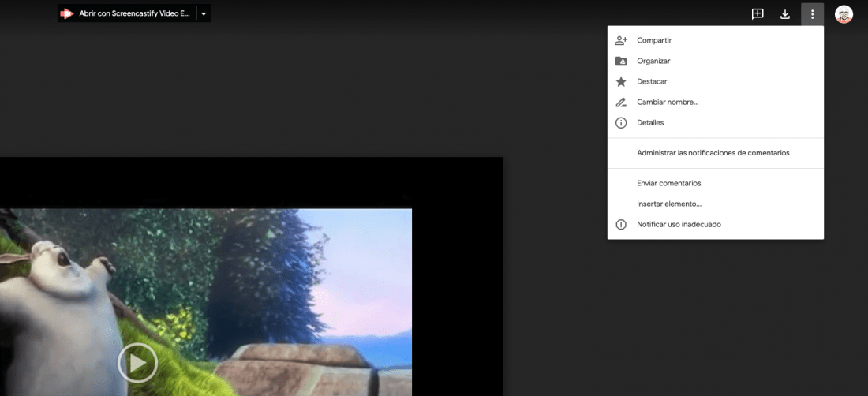This screenshot has width=868, height=396.
Task: Play the video with the circular play button
Action: tap(138, 363)
